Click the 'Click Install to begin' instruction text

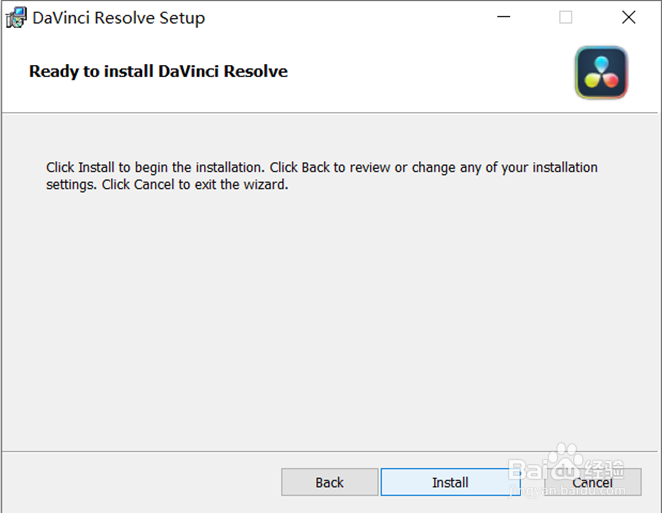pos(322,176)
